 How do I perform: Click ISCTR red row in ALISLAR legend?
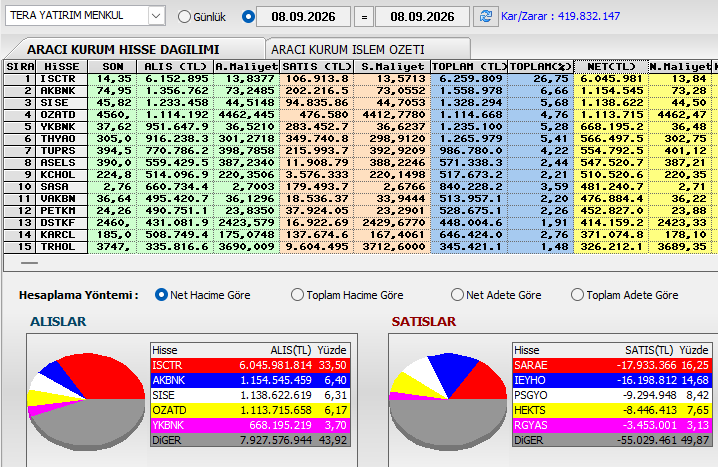(x=250, y=365)
